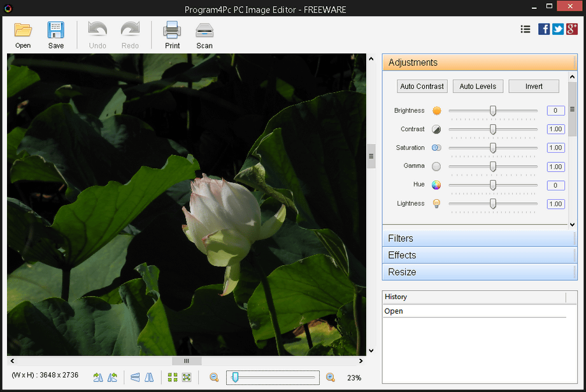Flip the image horizontally
This screenshot has width=586, height=392.
click(x=149, y=377)
